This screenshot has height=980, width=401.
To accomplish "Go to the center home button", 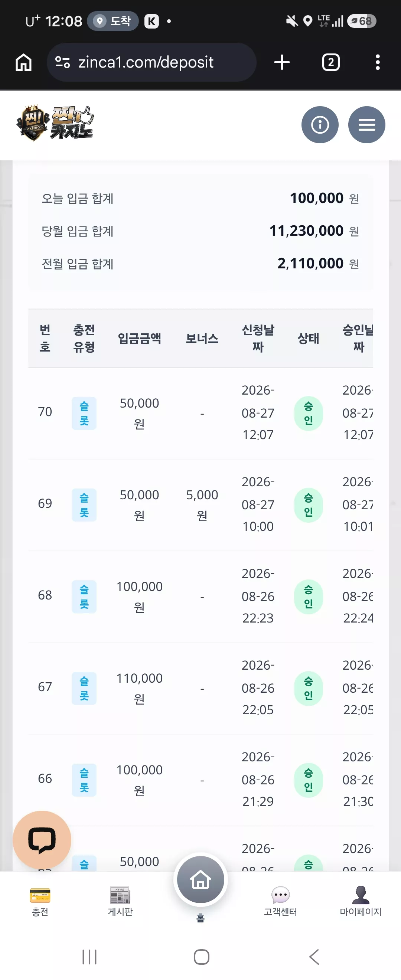I will (x=200, y=880).
